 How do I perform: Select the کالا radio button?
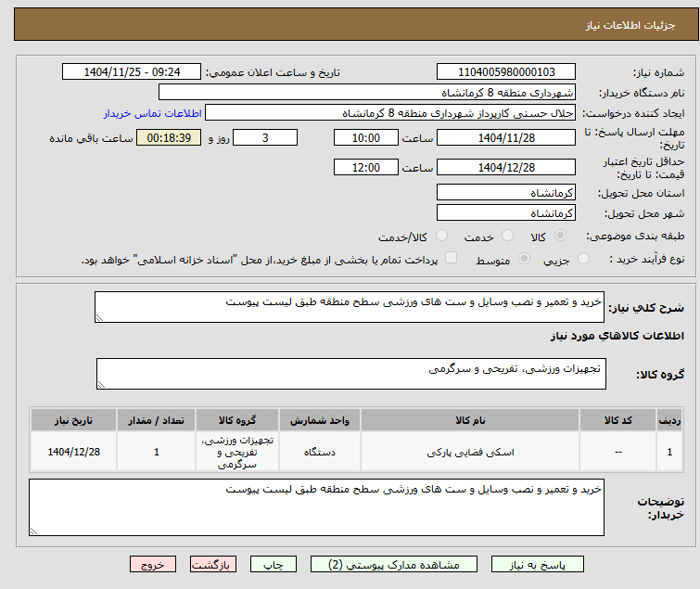tap(560, 236)
